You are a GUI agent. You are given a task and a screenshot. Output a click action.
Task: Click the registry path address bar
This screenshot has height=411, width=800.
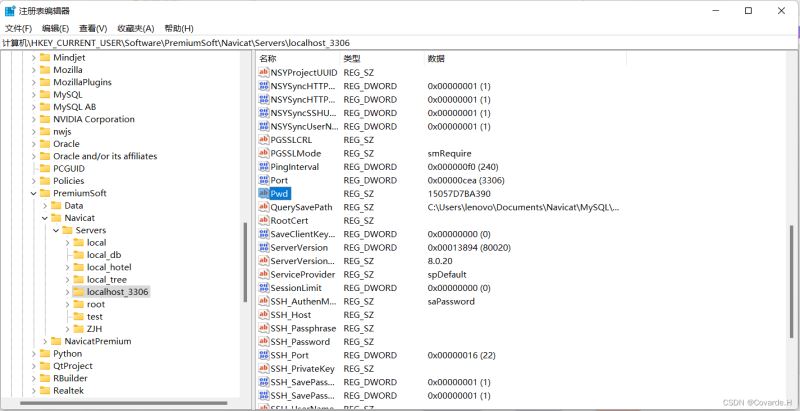(x=398, y=43)
